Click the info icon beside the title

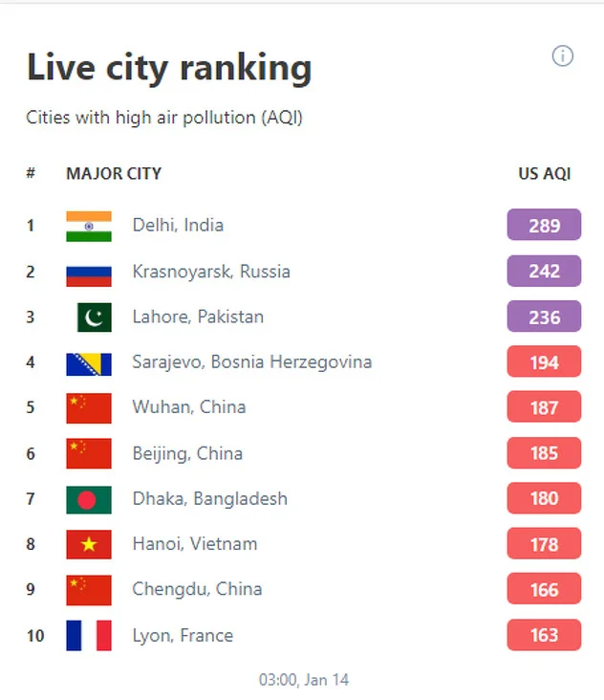click(x=563, y=56)
